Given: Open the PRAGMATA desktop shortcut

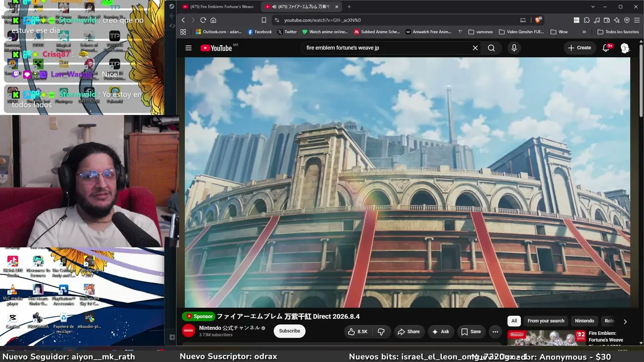Looking at the screenshot, I should click(x=38, y=320).
